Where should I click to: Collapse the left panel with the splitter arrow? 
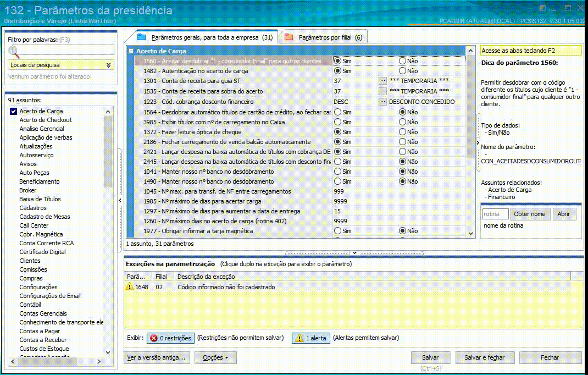click(x=120, y=201)
